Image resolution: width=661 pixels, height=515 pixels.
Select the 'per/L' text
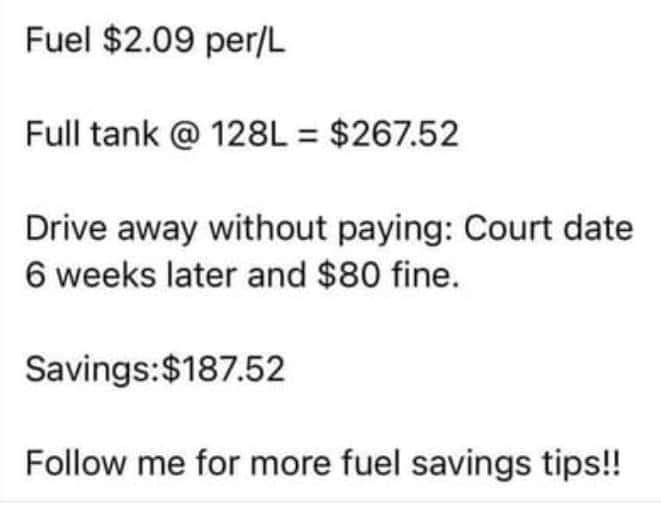245,42
